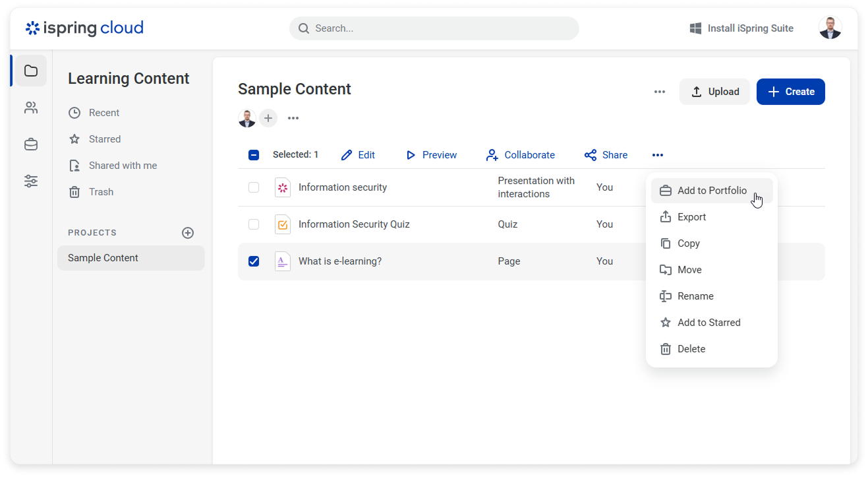Uncheck the What is e-learning? checkbox

pos(254,261)
